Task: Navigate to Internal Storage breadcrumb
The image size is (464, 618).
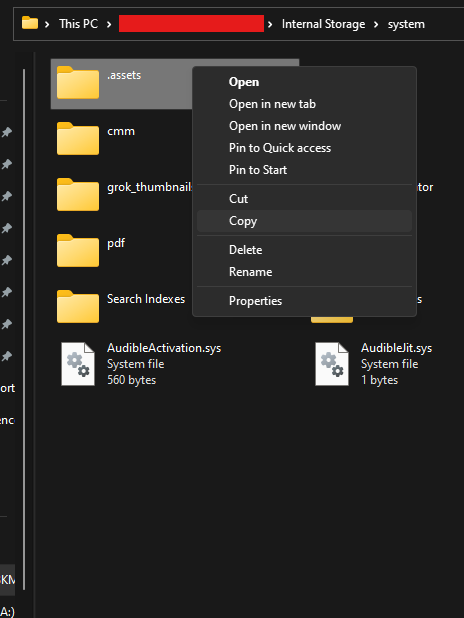Action: click(323, 24)
